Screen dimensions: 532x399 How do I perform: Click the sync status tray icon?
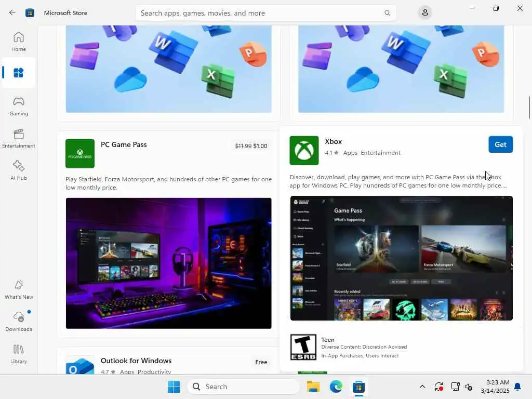(438, 387)
